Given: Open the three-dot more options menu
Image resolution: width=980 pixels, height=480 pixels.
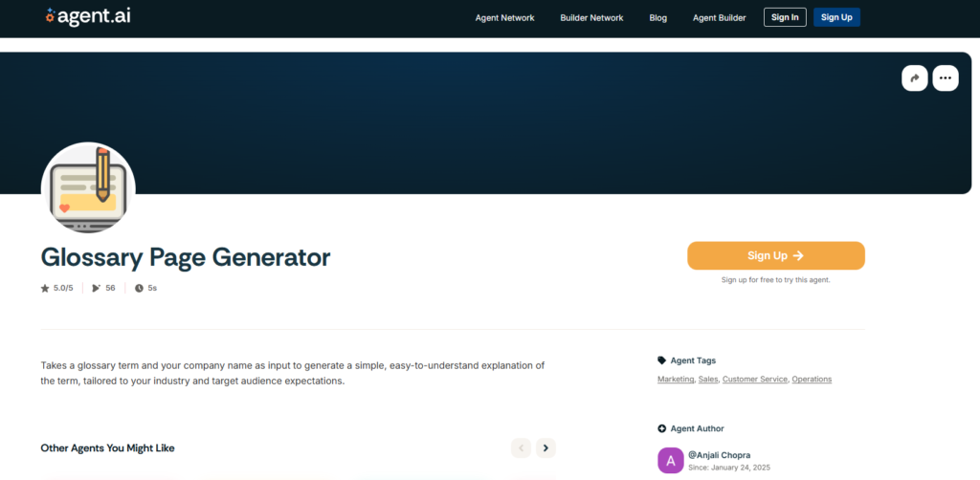Looking at the screenshot, I should (946, 78).
